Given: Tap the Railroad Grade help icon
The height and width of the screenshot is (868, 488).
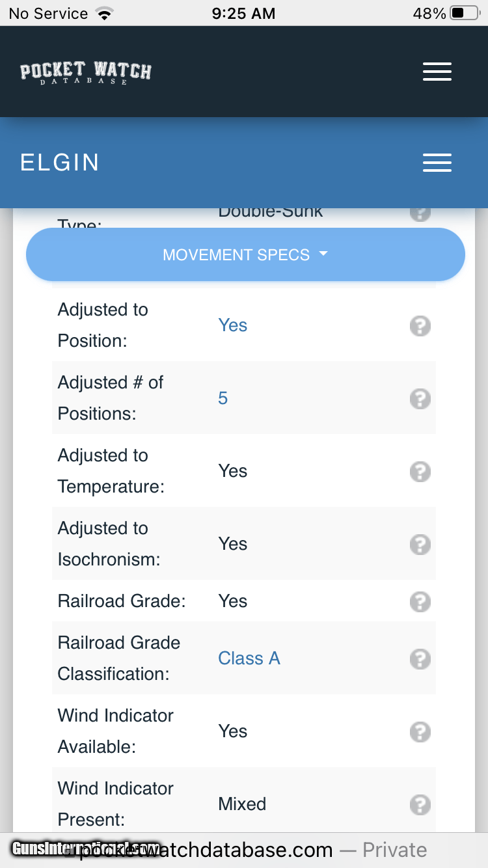Looking at the screenshot, I should [x=420, y=601].
